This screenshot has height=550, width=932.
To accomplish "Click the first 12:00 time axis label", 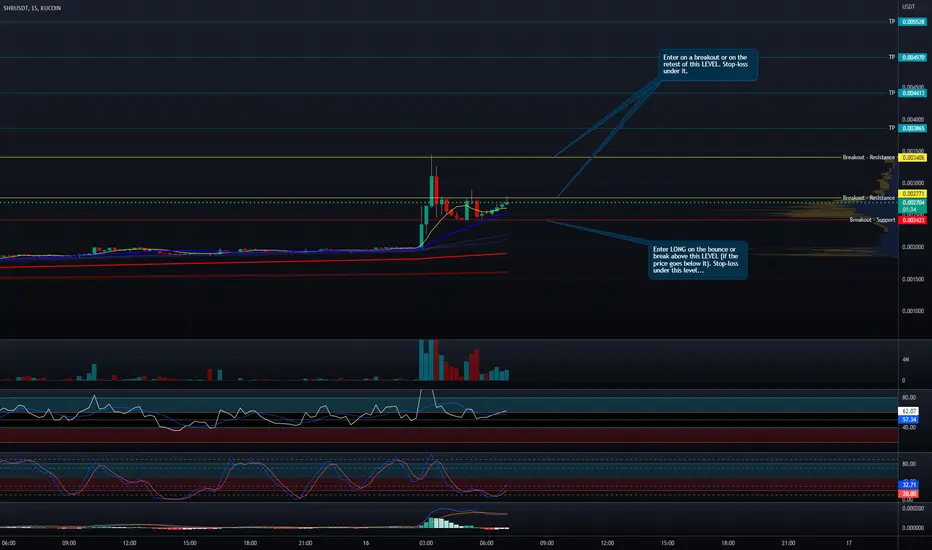I will pos(129,543).
